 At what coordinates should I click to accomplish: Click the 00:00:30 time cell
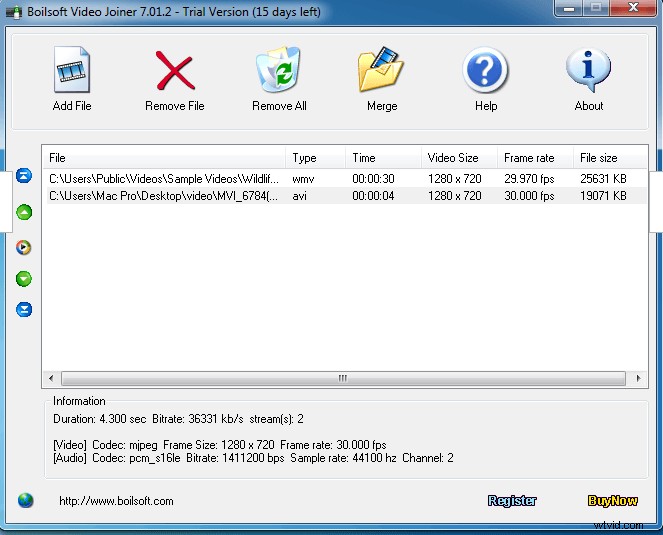point(373,179)
